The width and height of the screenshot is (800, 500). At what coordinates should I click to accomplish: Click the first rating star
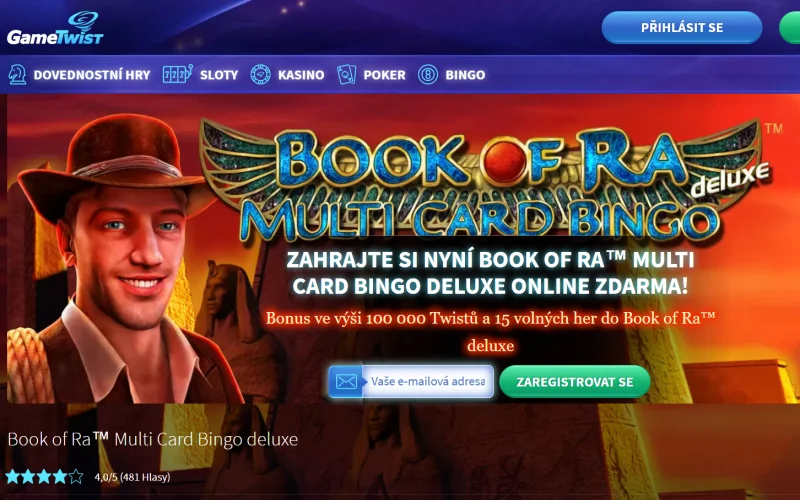tap(12, 477)
